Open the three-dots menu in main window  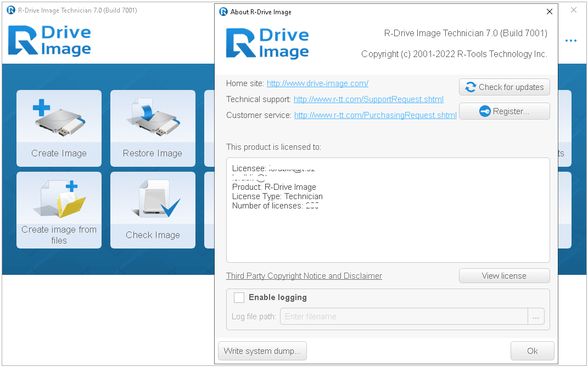pyautogui.click(x=571, y=41)
